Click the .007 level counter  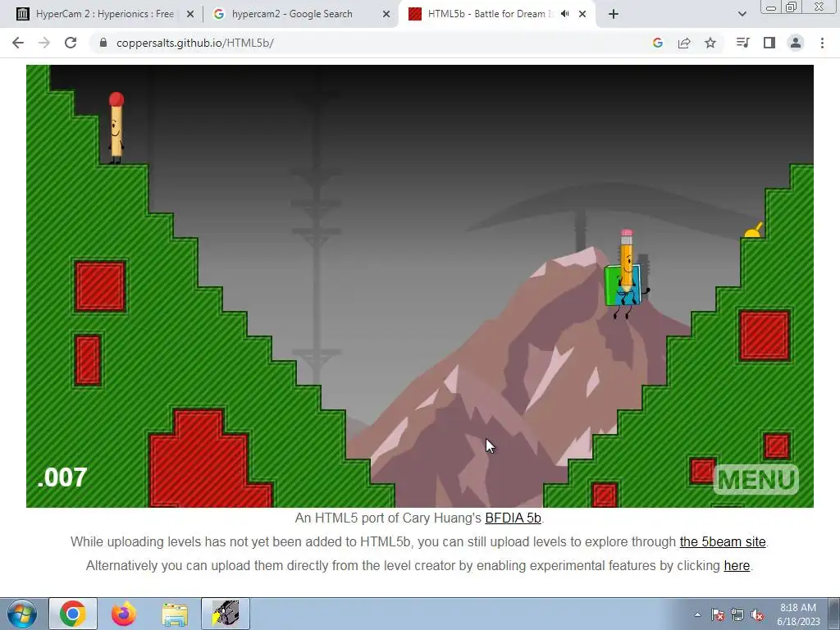coord(62,478)
